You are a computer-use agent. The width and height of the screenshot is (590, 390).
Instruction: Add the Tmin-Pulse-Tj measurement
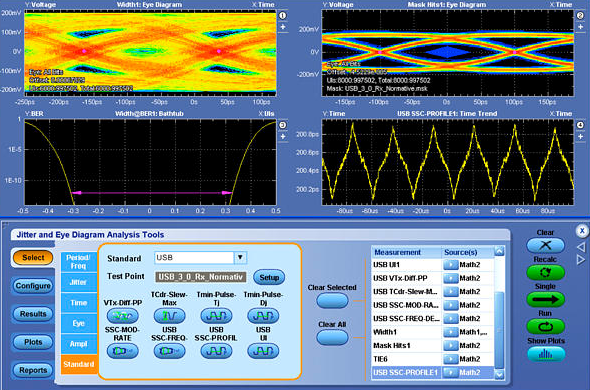[216, 316]
